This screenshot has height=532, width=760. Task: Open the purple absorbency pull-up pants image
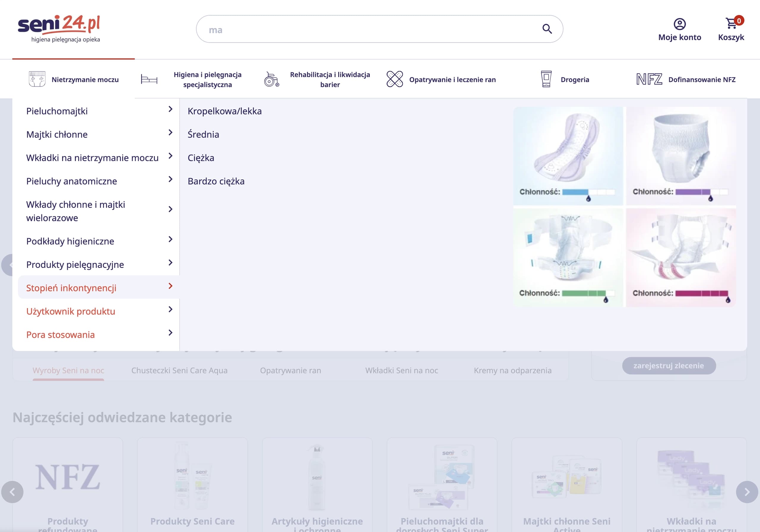681,156
